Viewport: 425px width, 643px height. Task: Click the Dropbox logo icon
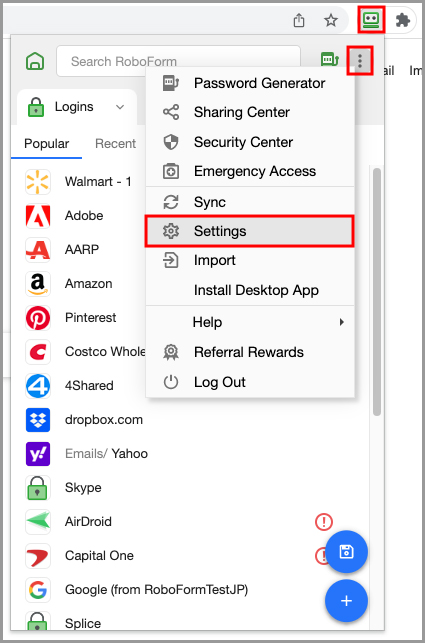(38, 420)
